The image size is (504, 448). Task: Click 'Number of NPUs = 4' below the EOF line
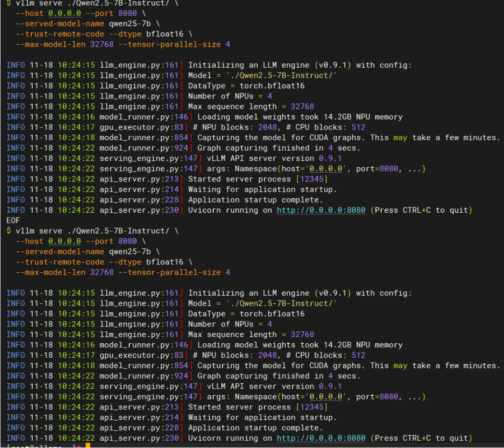coord(230,324)
